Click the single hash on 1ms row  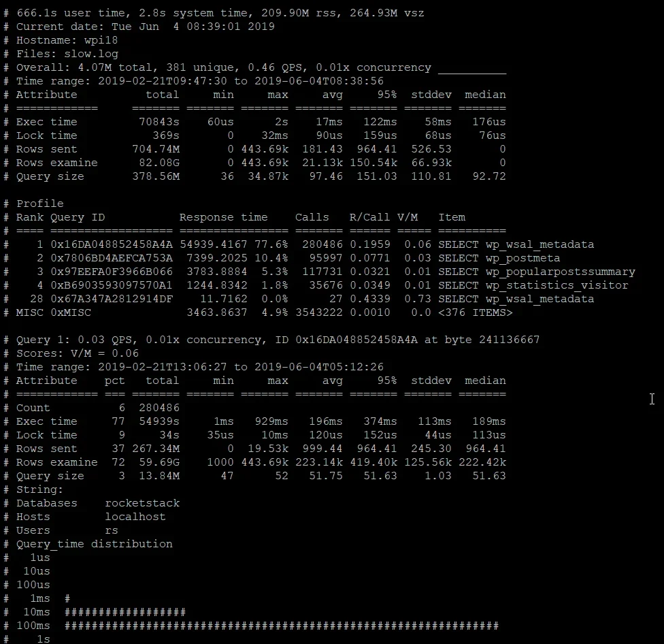click(x=67, y=598)
